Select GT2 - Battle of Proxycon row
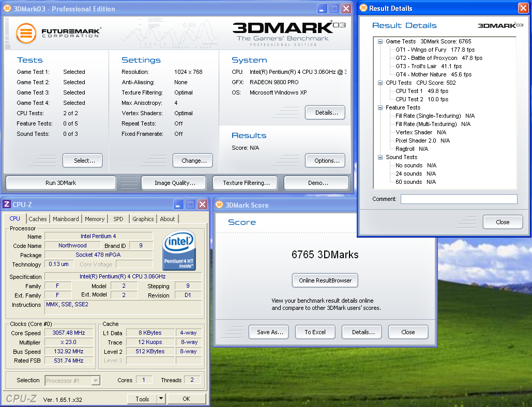Image resolution: width=532 pixels, height=407 pixels. click(x=439, y=58)
